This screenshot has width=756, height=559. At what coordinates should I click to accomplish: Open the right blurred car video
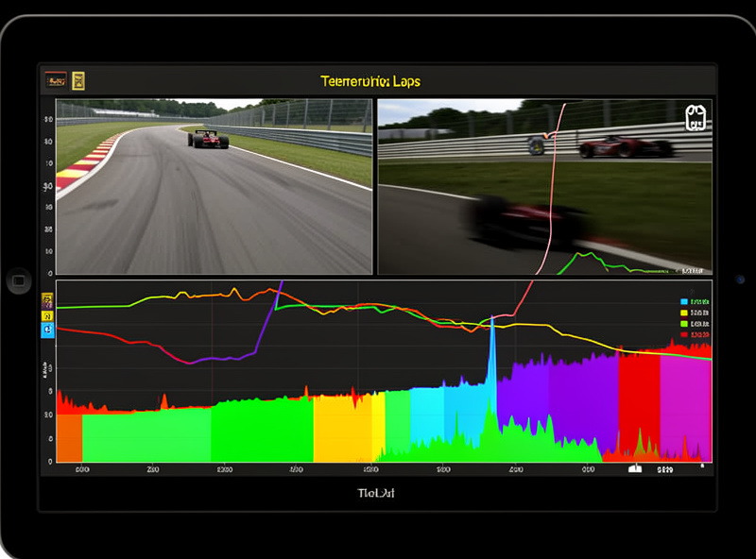(545, 187)
